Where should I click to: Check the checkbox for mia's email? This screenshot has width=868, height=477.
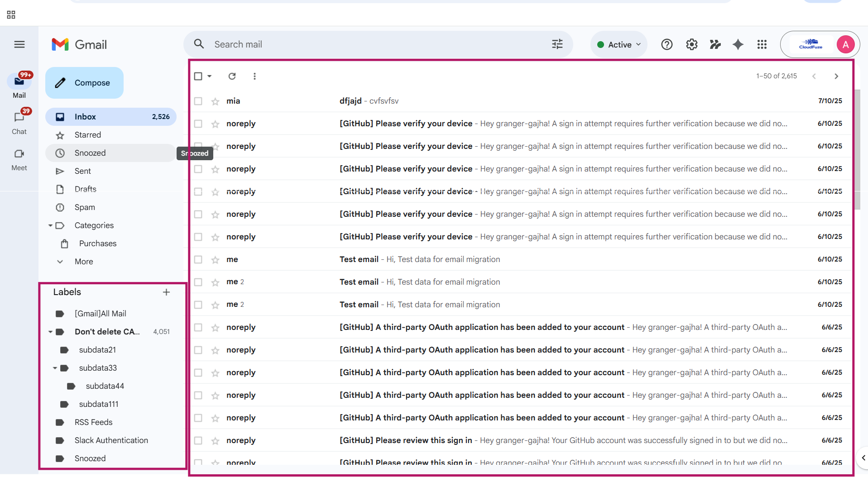coord(198,101)
